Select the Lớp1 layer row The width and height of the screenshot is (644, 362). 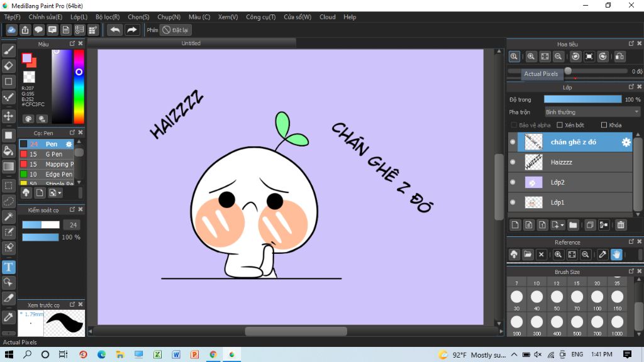click(570, 202)
